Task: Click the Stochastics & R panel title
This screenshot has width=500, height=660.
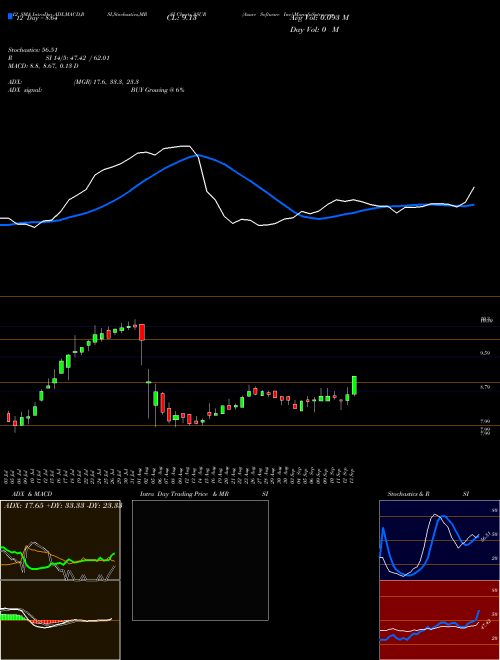Action: coord(409,494)
